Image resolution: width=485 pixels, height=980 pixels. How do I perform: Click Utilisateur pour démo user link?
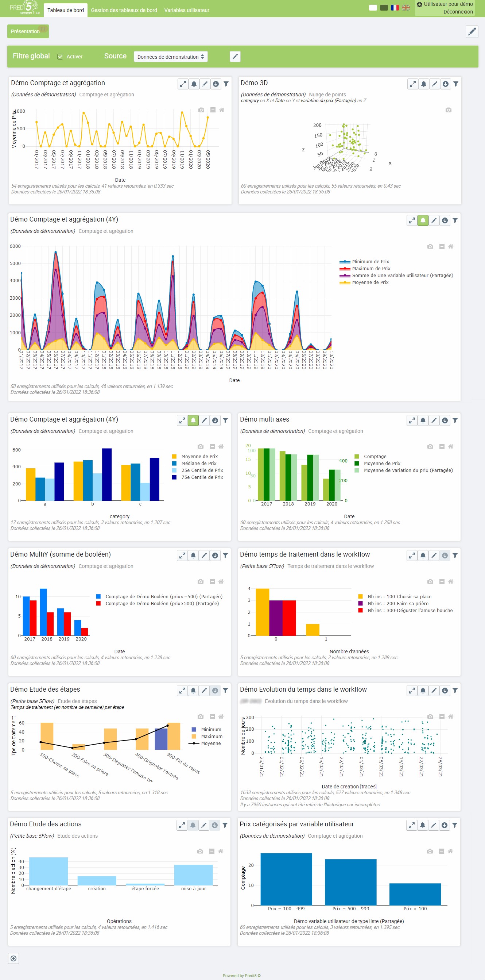click(448, 4)
